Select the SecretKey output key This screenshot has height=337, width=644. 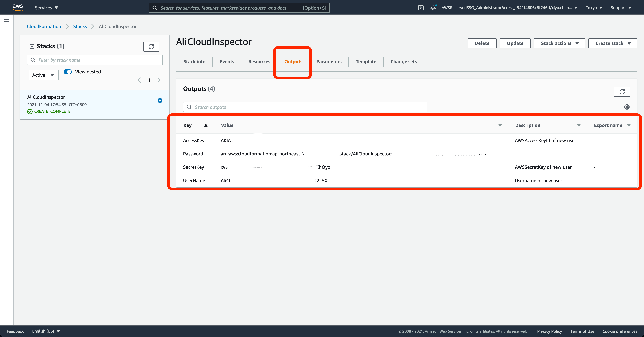(x=193, y=167)
